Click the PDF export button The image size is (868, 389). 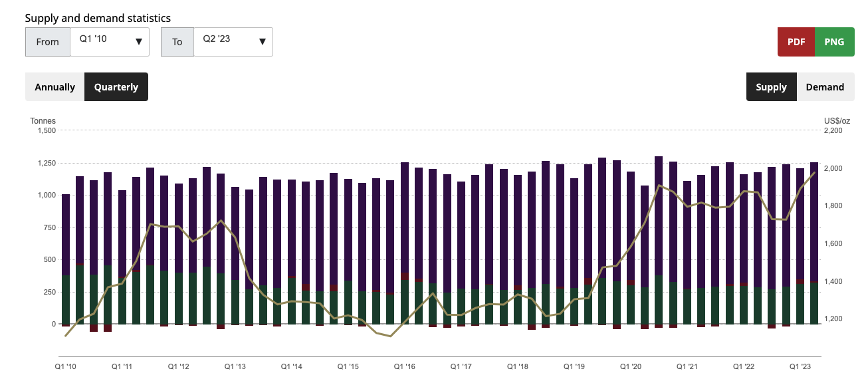pyautogui.click(x=796, y=41)
